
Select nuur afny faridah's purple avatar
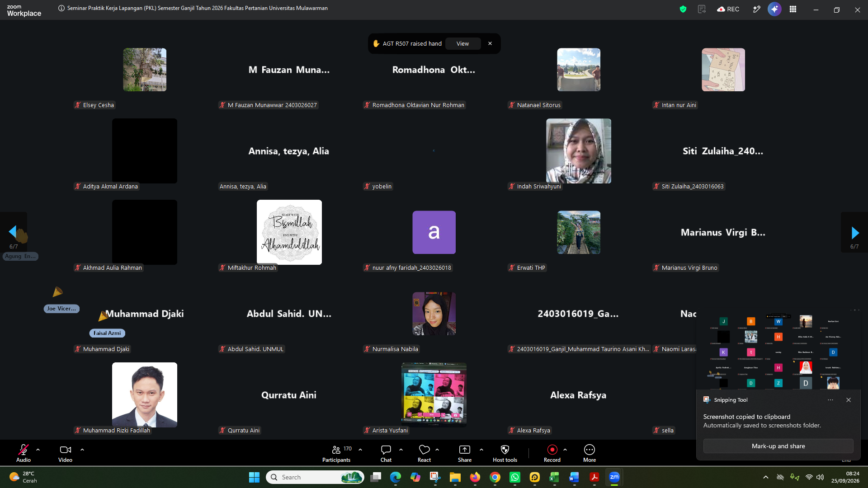[434, 232]
